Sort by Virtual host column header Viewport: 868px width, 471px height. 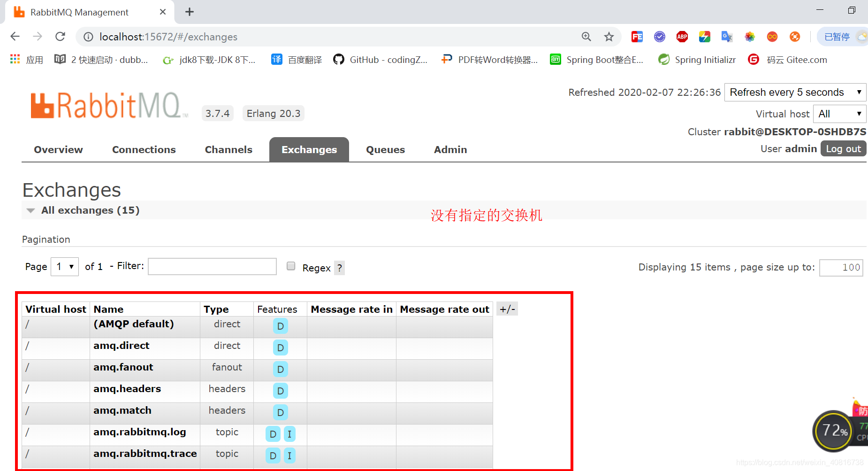56,309
